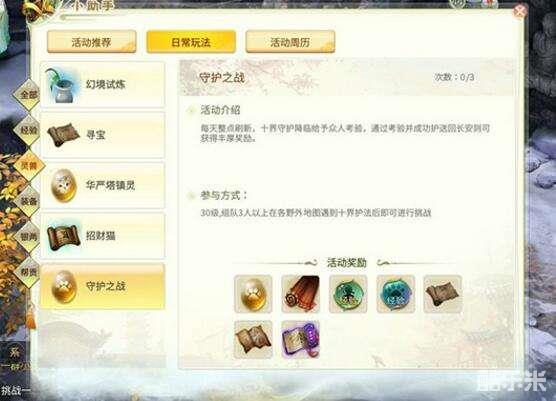Select the 幻境试炼 activity entry
Viewport: 556px width, 401px height.
(x=102, y=84)
